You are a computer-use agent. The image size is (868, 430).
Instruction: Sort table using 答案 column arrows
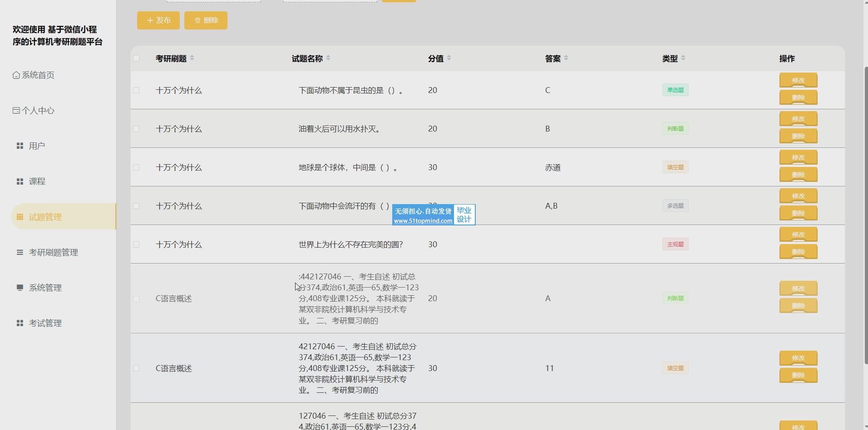566,58
